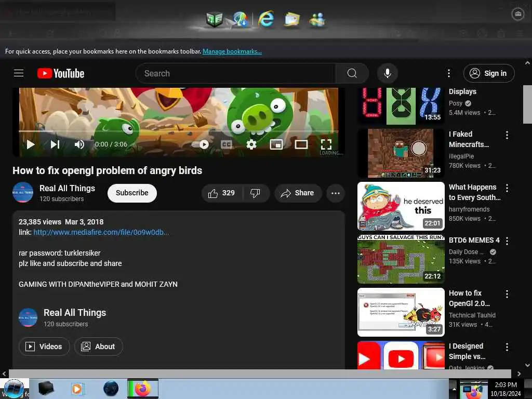Start voice search with the microphone icon

pyautogui.click(x=387, y=73)
